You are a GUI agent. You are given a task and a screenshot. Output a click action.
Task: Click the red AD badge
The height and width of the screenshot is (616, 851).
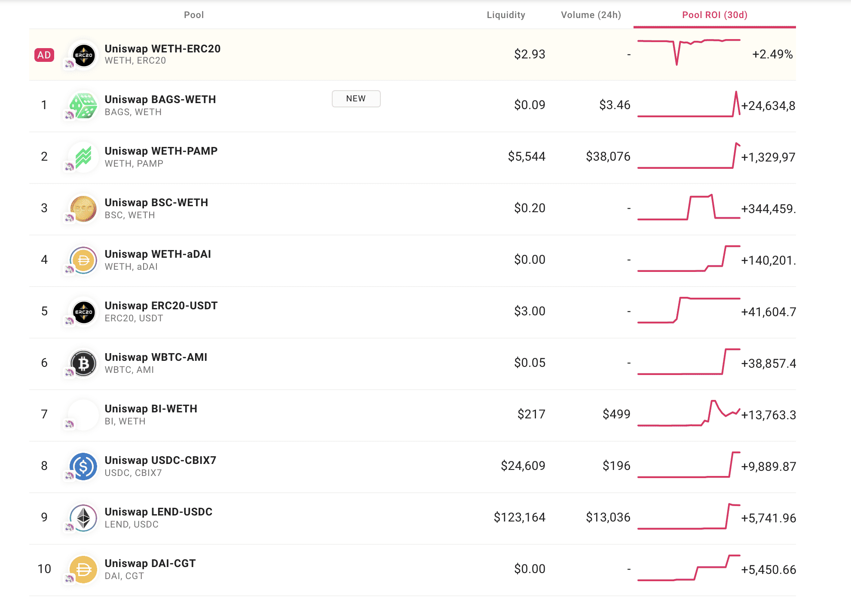coord(44,55)
